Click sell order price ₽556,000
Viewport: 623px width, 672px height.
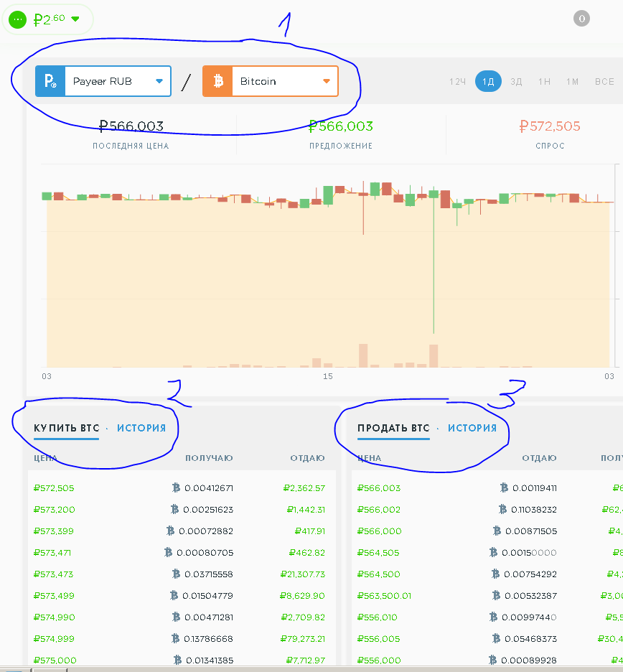coord(379,660)
